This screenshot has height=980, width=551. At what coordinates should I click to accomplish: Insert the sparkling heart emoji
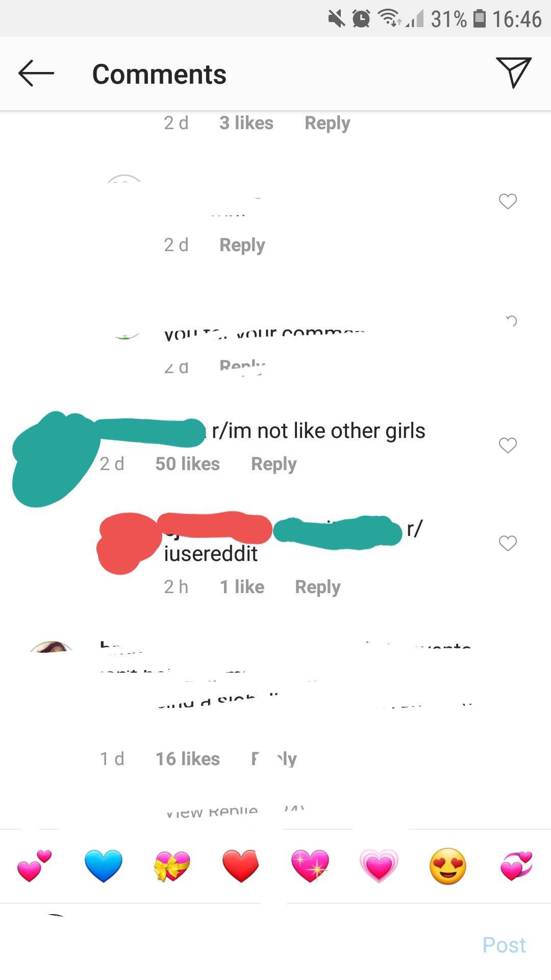pyautogui.click(x=310, y=866)
